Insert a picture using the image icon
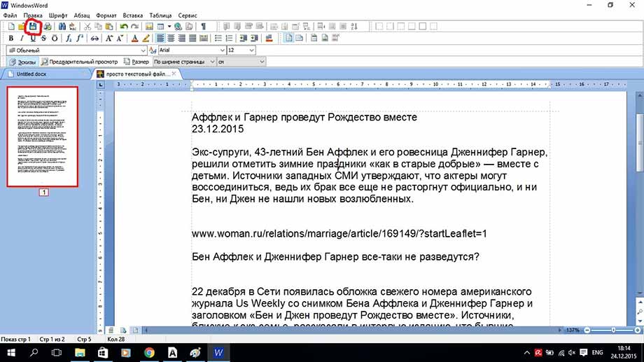 (149, 27)
